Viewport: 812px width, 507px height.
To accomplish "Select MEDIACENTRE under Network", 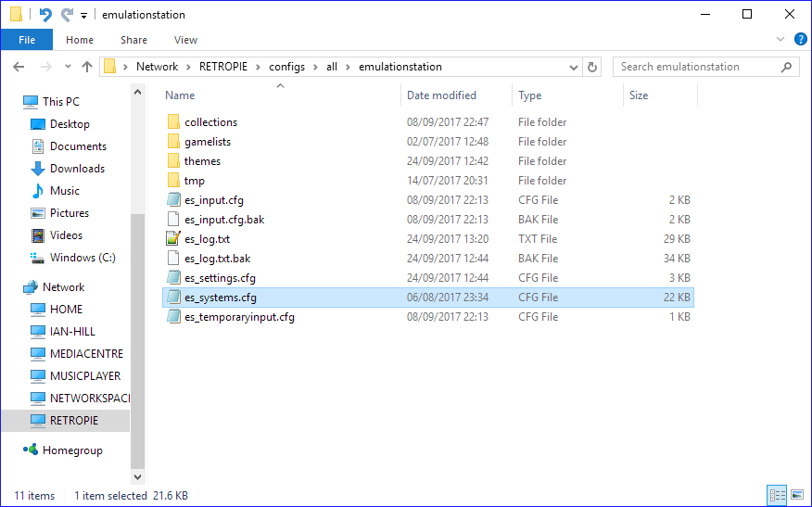I will tap(86, 354).
